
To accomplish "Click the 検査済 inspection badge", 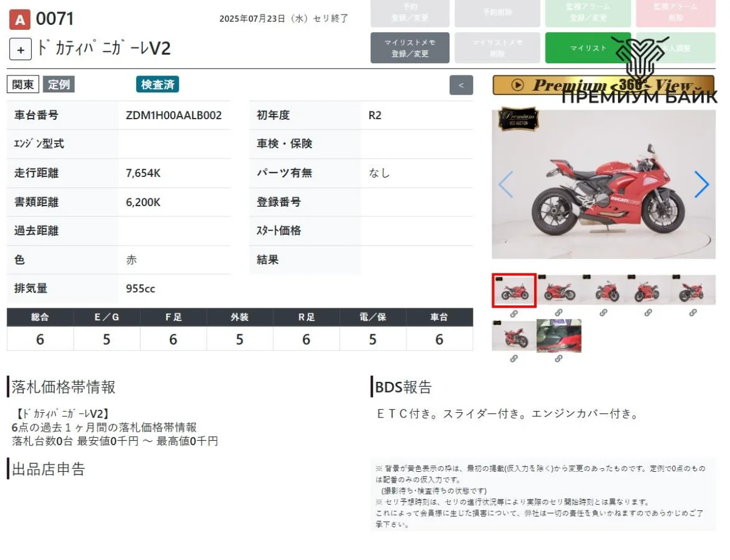I will [x=158, y=85].
